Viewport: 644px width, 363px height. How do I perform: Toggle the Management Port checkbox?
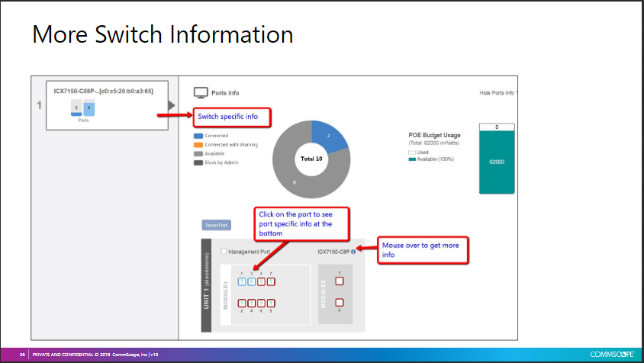point(223,252)
